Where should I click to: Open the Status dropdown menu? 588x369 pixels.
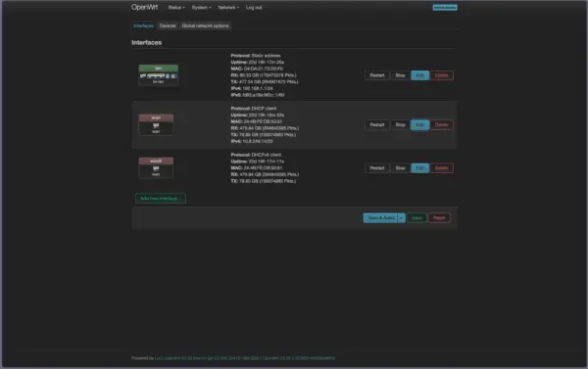click(x=176, y=8)
